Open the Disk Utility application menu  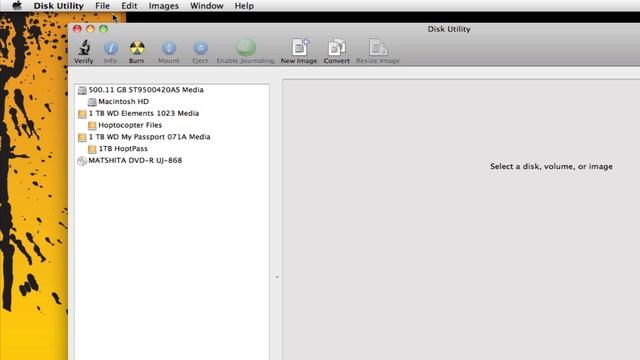pos(58,6)
